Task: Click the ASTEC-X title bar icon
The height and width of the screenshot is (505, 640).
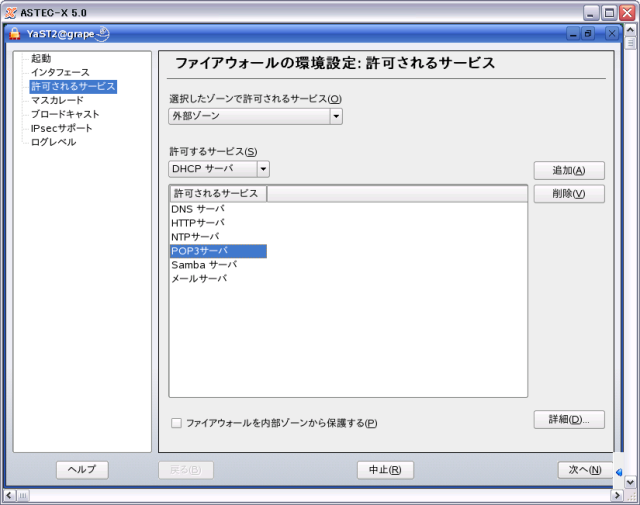Action: [x=9, y=12]
